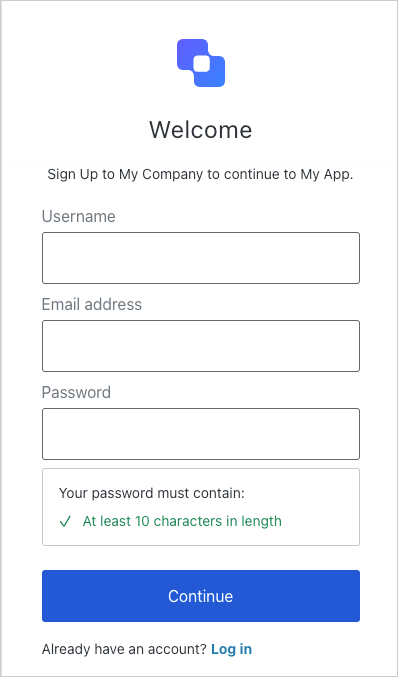Focus the Username input field
This screenshot has width=398, height=677.
(x=201, y=258)
